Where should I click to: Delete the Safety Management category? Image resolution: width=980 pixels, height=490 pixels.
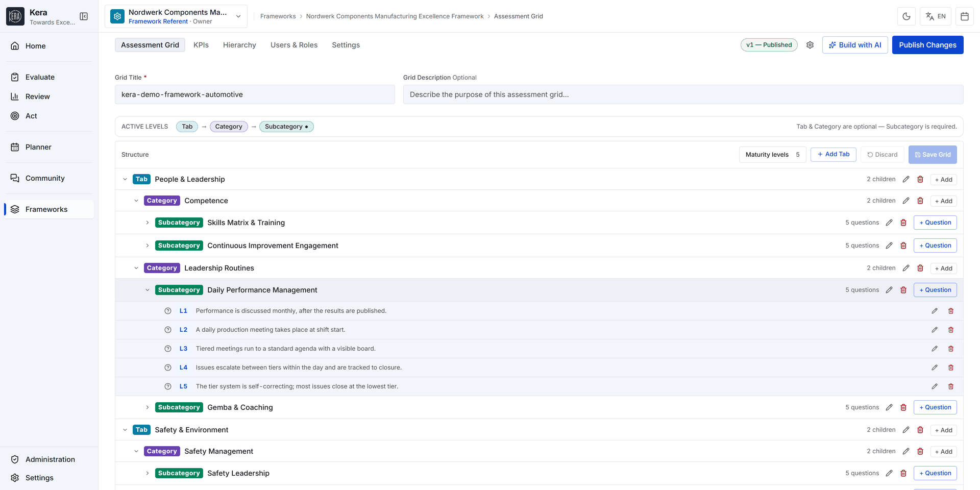coord(920,451)
